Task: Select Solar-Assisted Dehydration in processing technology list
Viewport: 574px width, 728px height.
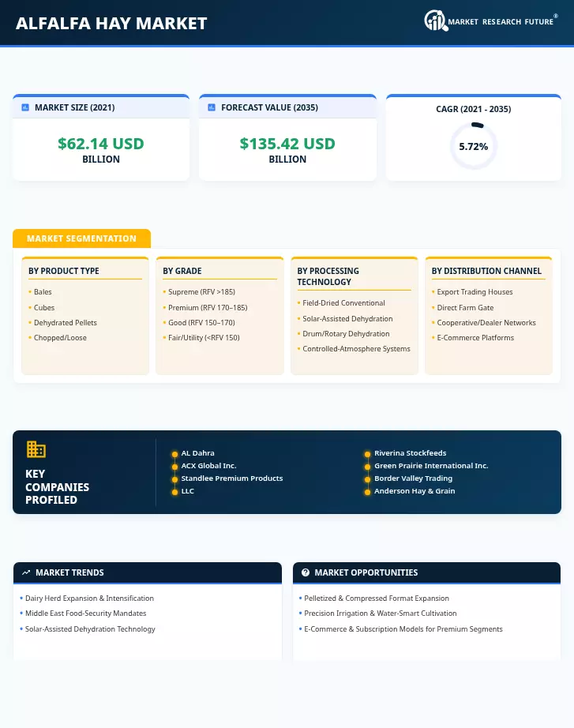Action: tap(347, 318)
